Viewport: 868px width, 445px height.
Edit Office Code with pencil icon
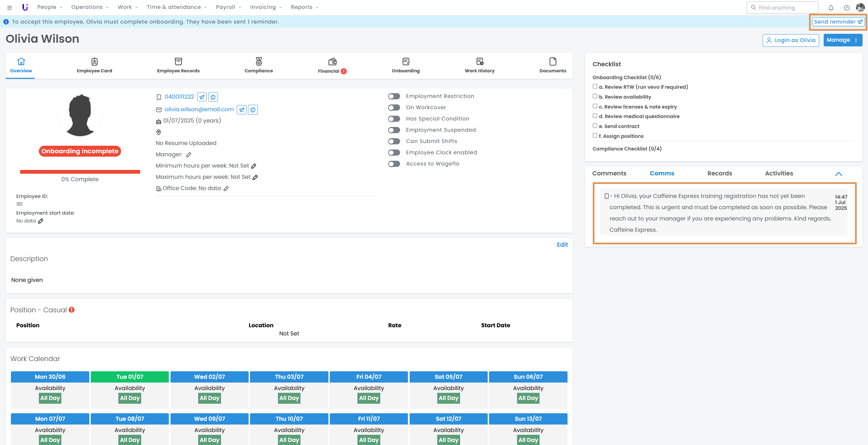226,188
